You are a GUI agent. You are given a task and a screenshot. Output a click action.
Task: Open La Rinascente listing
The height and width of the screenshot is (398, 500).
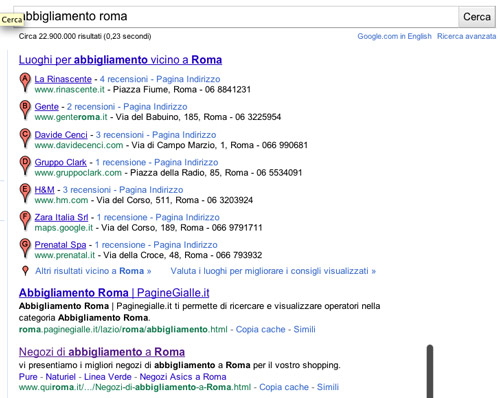point(63,79)
